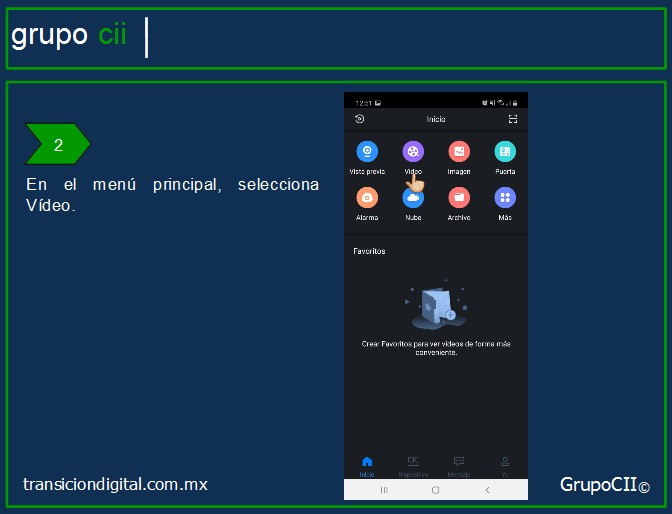This screenshot has height=514, width=672.
Task: Switch to the Dispositivo bottom tab
Action: pos(413,465)
